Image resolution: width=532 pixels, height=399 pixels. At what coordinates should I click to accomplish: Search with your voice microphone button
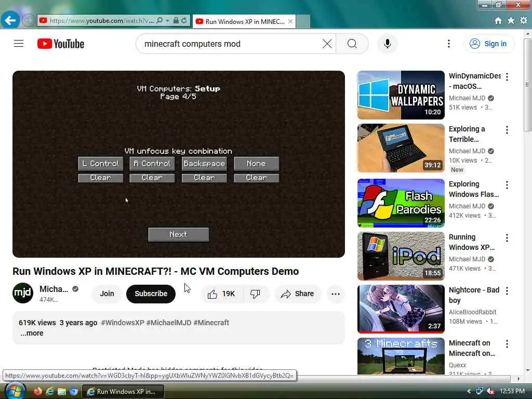coord(387,44)
